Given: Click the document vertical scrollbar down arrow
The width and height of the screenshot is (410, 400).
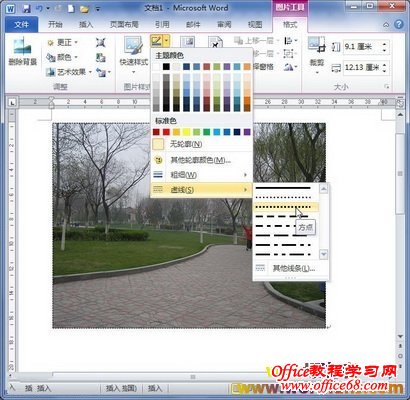Looking at the screenshot, I should pos(400,337).
